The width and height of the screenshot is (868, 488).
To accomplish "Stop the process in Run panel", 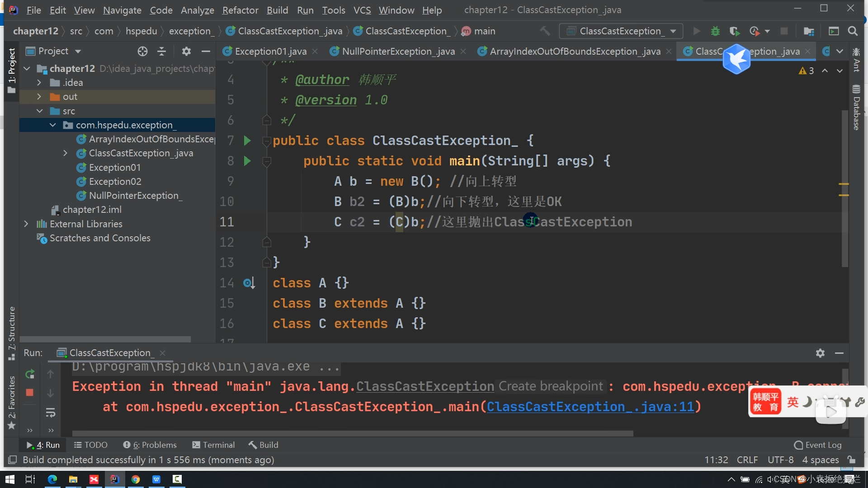I will (30, 393).
